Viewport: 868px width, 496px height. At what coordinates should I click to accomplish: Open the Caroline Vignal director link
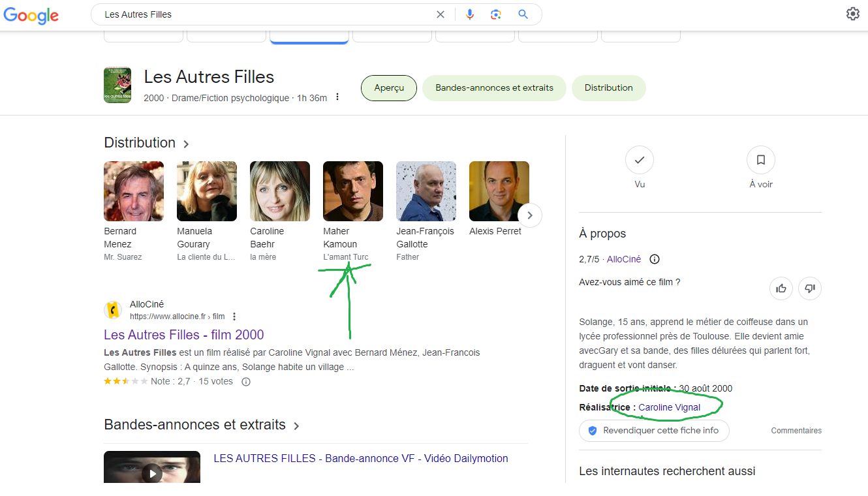[x=670, y=407]
